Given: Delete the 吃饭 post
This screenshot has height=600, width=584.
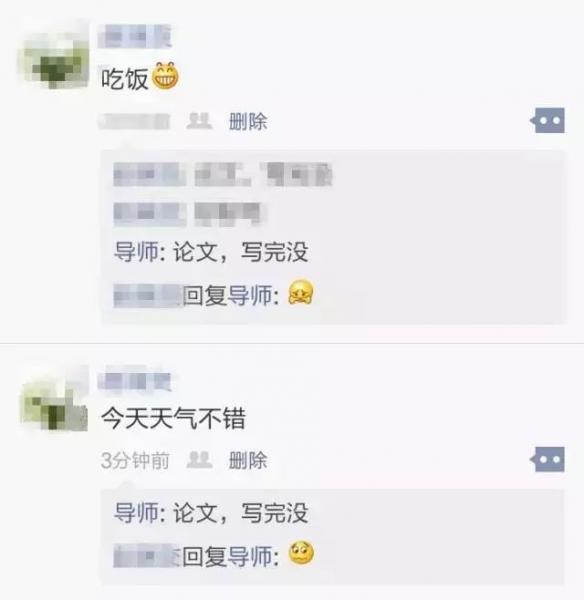Looking at the screenshot, I should click(248, 121).
